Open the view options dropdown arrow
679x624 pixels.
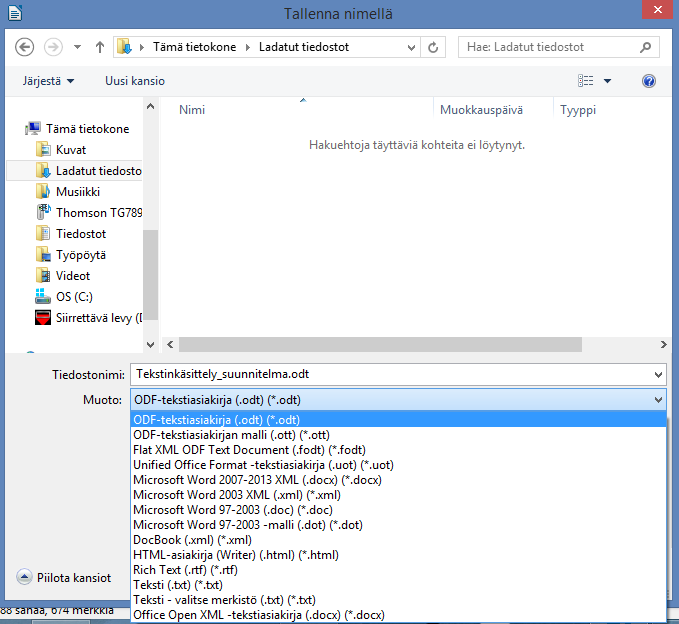[x=607, y=81]
